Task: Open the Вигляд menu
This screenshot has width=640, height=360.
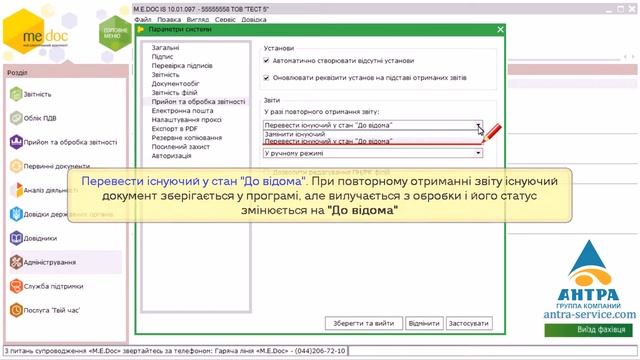Action: pos(198,20)
